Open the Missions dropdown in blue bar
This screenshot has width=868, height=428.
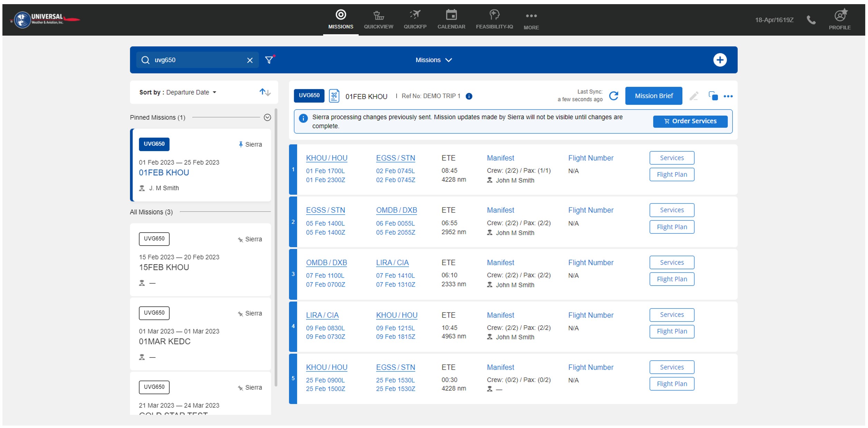(434, 60)
